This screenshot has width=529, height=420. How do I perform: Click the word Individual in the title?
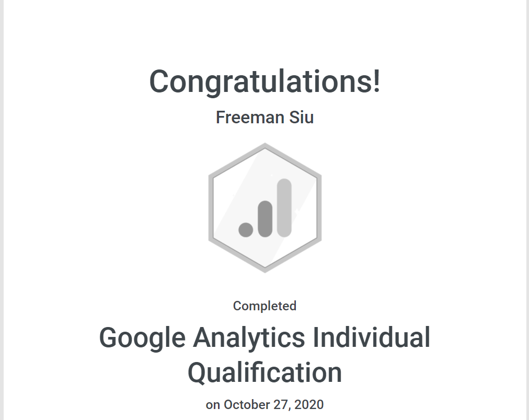pyautogui.click(x=371, y=338)
